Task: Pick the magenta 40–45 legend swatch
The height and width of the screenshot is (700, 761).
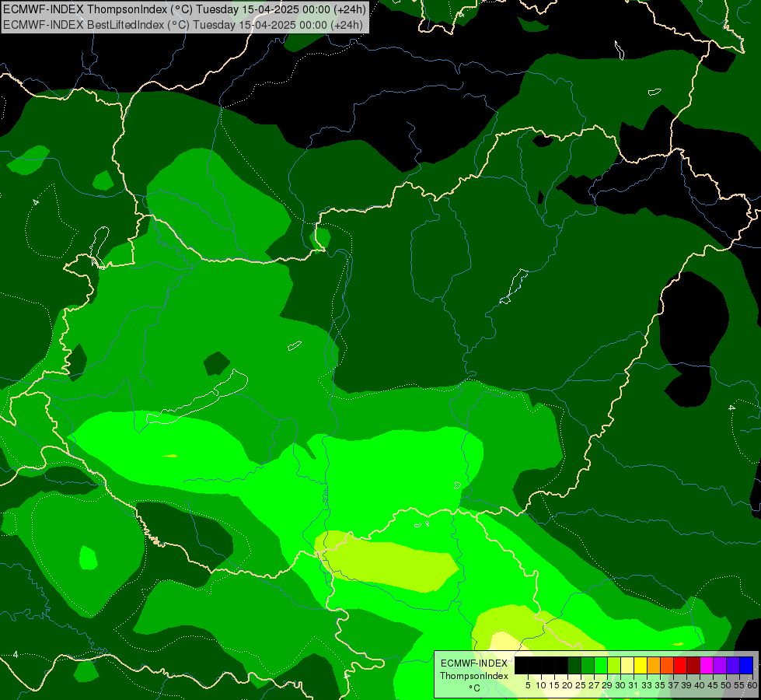Action: click(706, 665)
